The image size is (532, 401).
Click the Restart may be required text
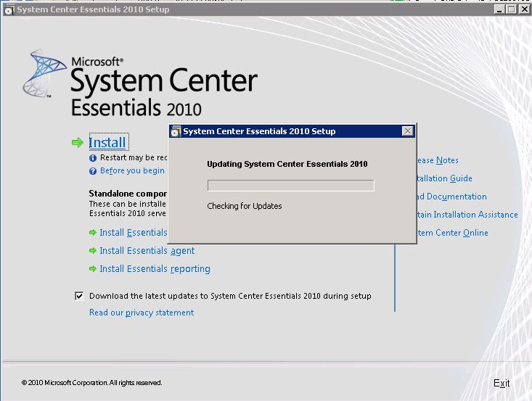coord(134,157)
